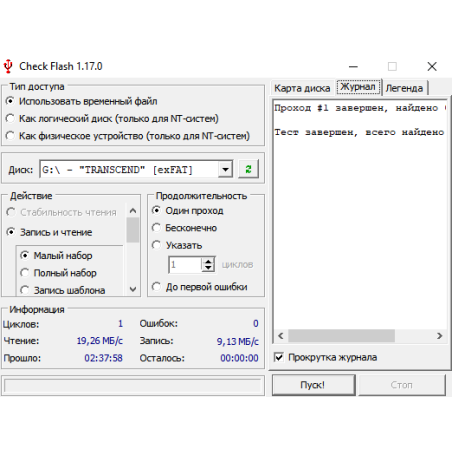Click log line 'Проход #1 завершен'
Image resolution: width=452 pixels, height=452 pixels.
point(360,108)
